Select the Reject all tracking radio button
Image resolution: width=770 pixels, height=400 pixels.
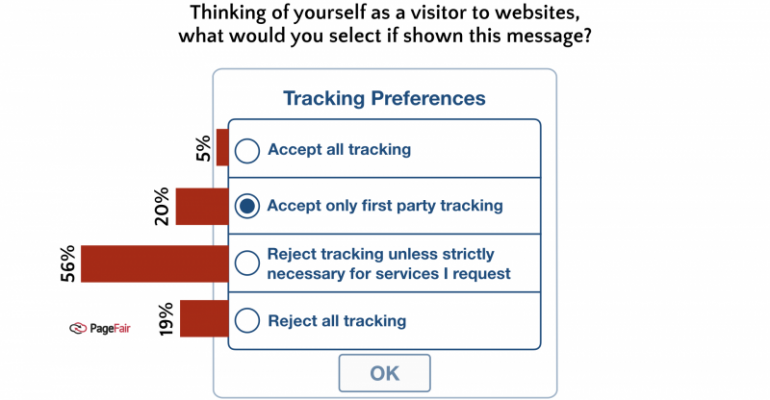tap(247, 320)
